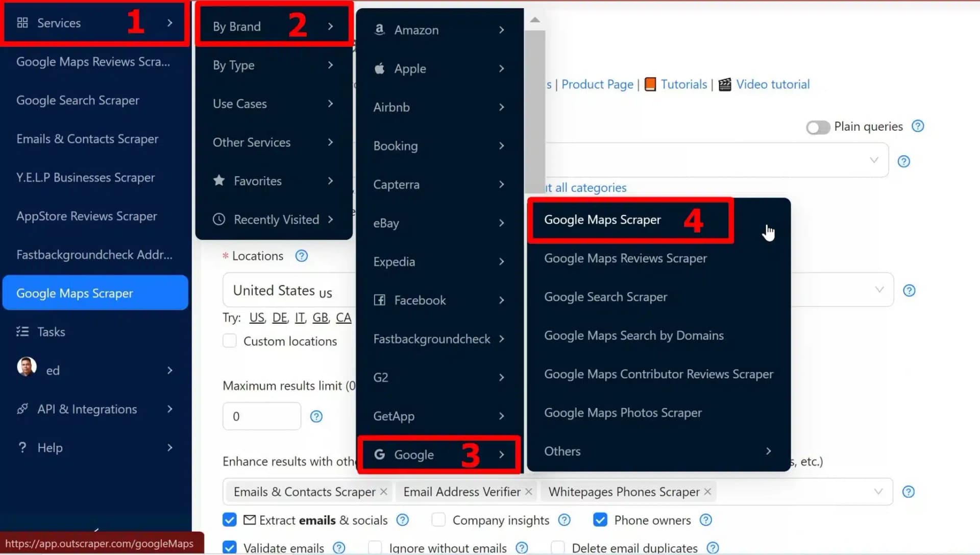Click help icon next to Company insights
Image resolution: width=980 pixels, height=555 pixels.
(564, 520)
